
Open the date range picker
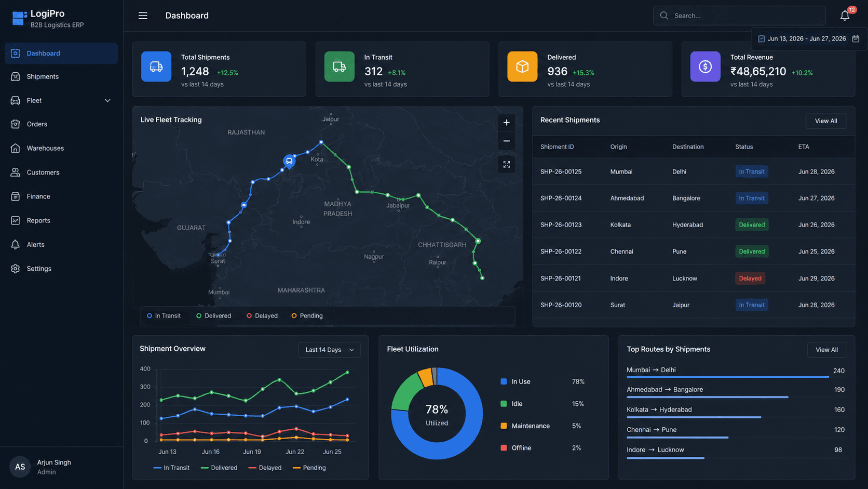pos(809,38)
